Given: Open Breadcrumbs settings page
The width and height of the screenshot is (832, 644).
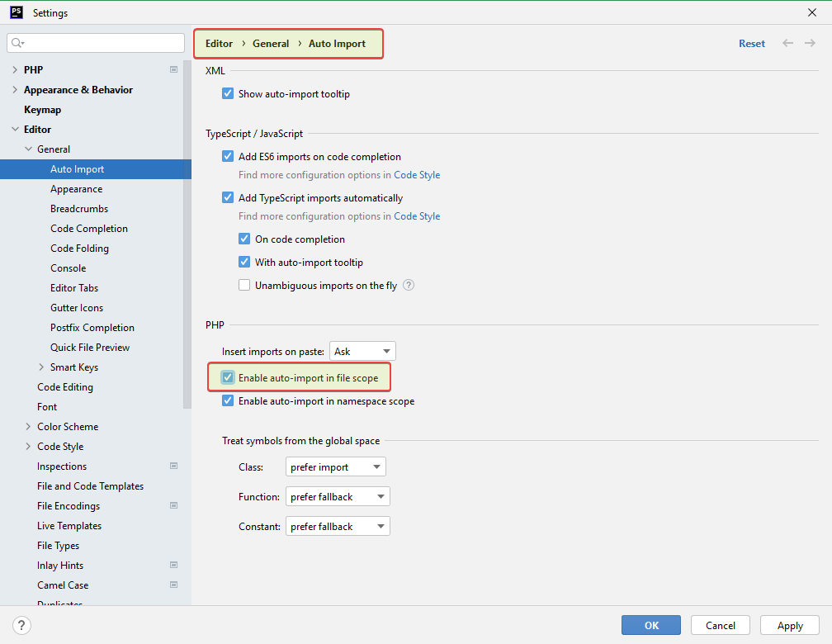Looking at the screenshot, I should (x=79, y=209).
